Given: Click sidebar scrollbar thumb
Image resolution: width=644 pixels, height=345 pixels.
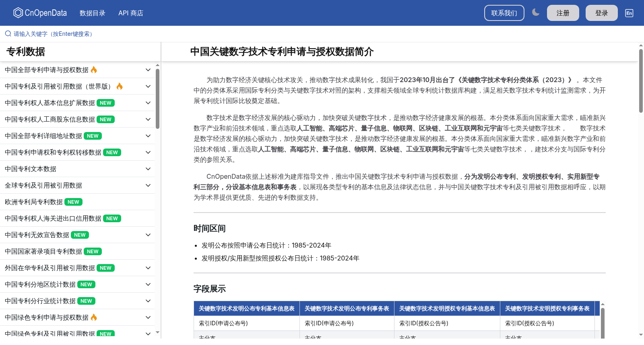Looking at the screenshot, I should pos(158,99).
